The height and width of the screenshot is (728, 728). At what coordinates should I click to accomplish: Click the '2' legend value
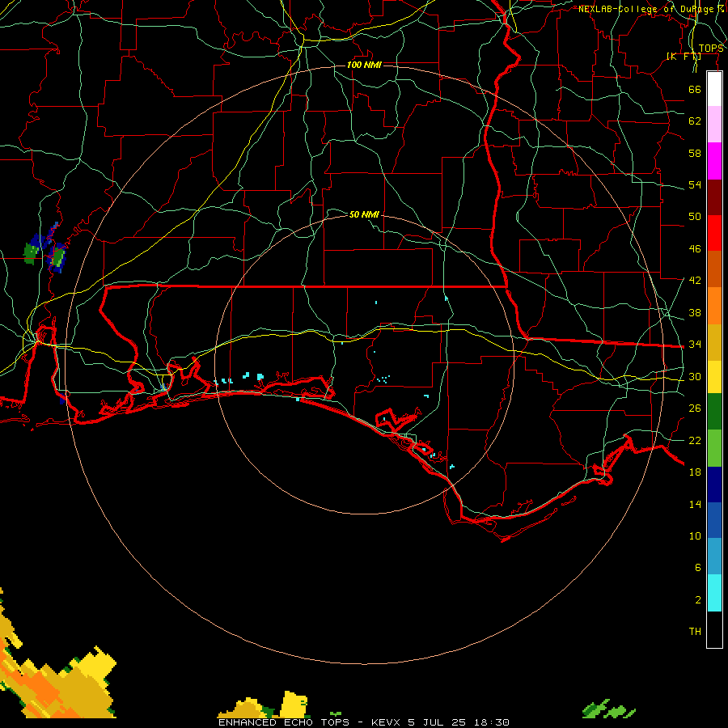[x=697, y=600]
